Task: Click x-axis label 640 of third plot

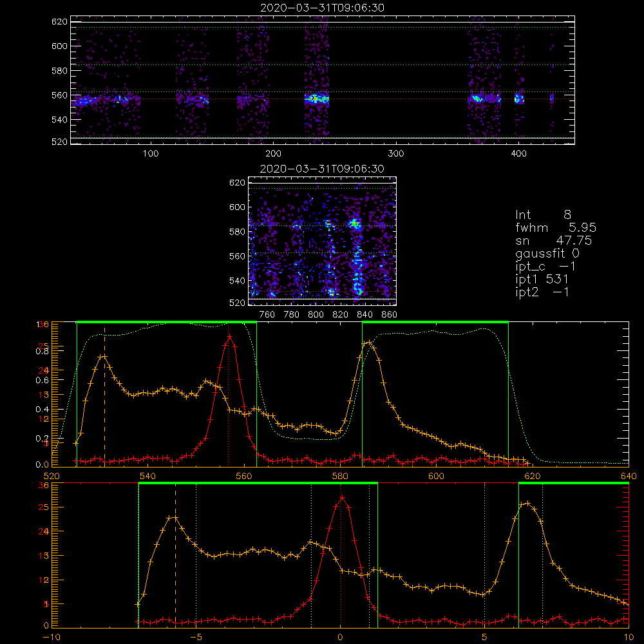Action: click(629, 476)
